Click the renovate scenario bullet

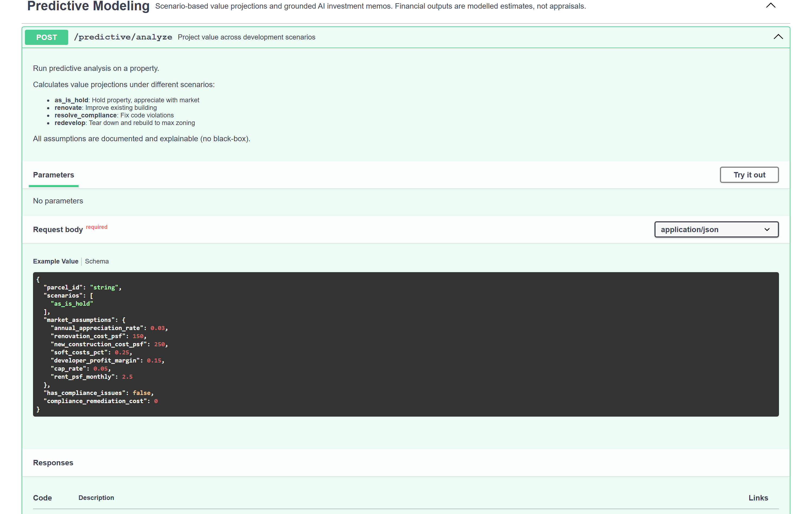106,107
